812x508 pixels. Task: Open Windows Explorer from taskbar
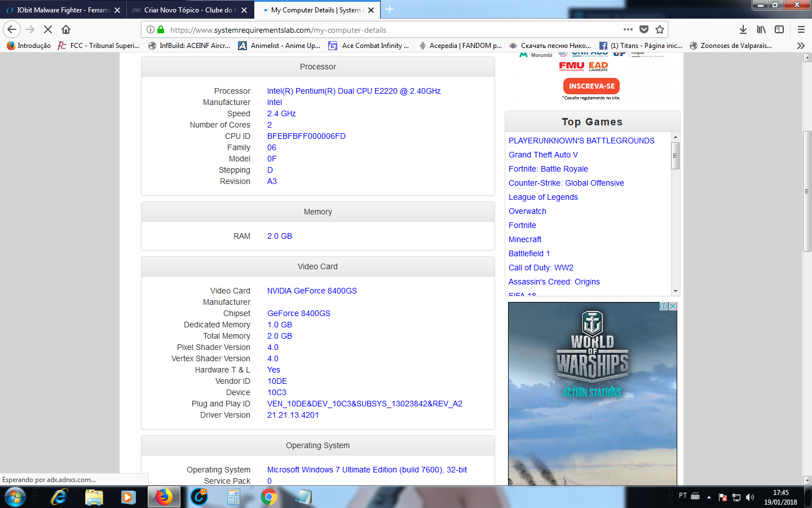coord(94,497)
